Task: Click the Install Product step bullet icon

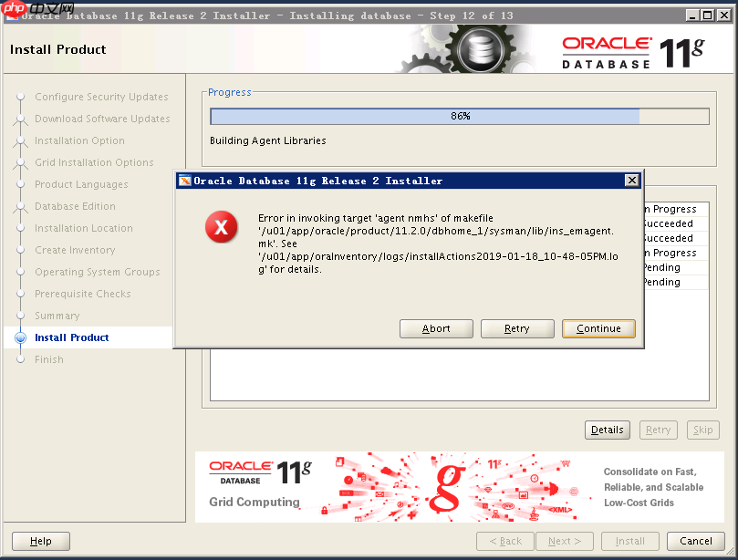Action: (x=21, y=337)
